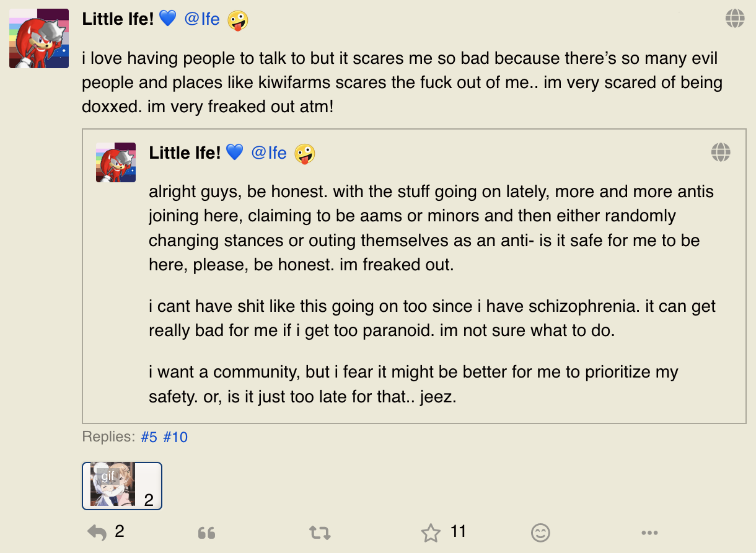Viewport: 756px width, 553px height.
Task: Open the three-dots more options menu
Action: point(649,533)
